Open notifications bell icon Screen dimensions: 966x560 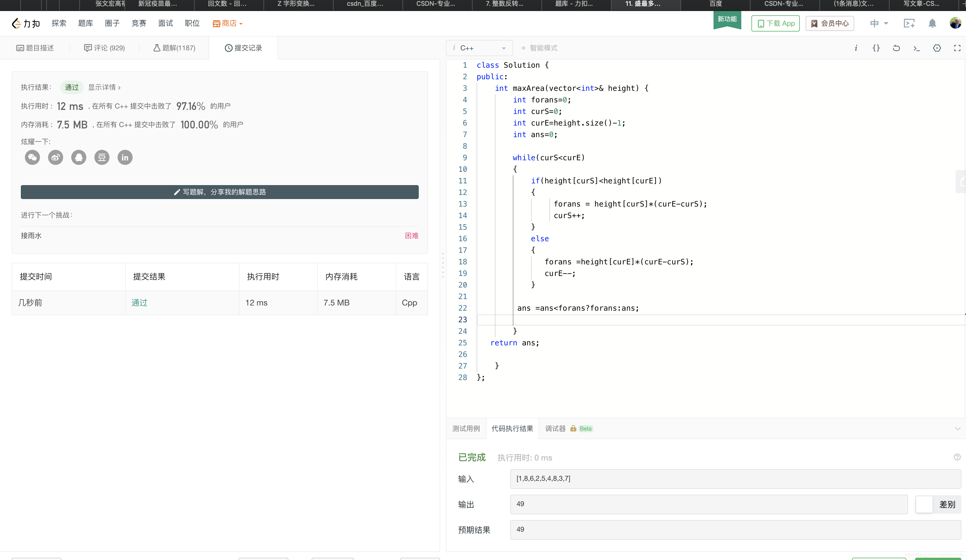932,23
